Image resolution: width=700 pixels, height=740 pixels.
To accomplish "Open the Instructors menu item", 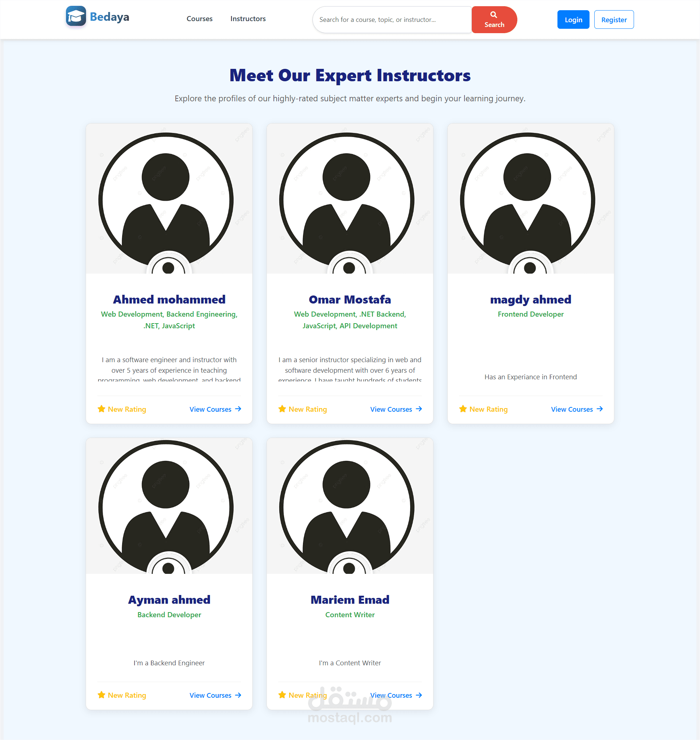I will (x=248, y=19).
